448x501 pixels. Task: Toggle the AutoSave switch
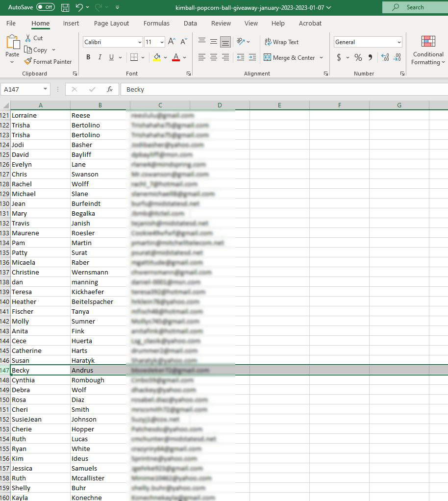pos(46,7)
